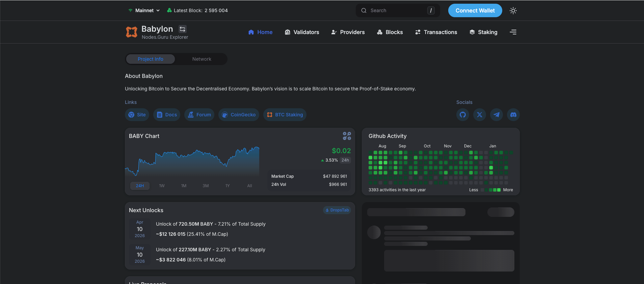The width and height of the screenshot is (644, 284).
Task: Select the 3M chart range
Action: click(x=206, y=186)
